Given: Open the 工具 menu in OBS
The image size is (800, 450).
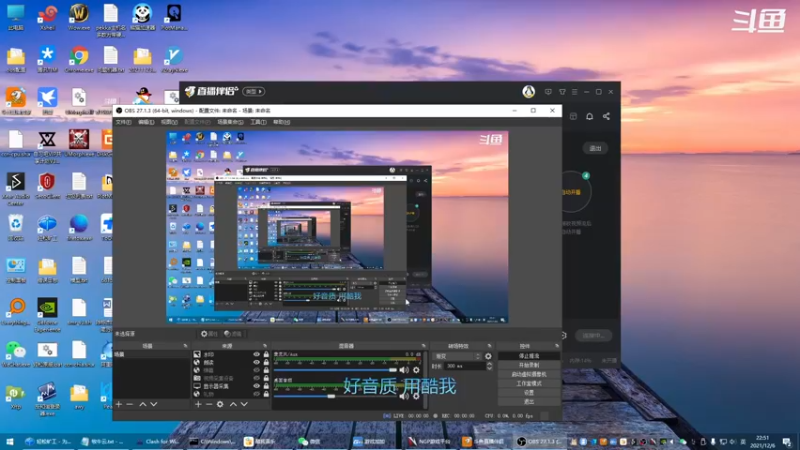Looking at the screenshot, I should pos(258,122).
